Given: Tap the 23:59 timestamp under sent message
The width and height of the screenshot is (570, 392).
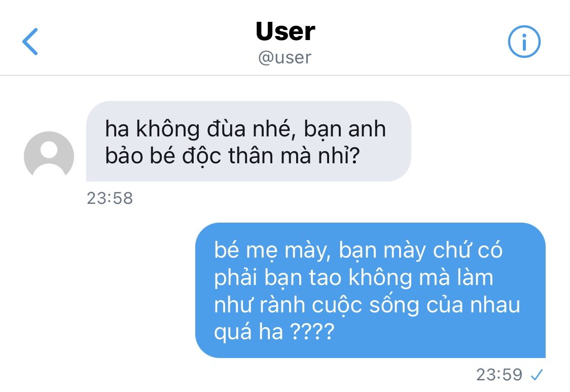Looking at the screenshot, I should (499, 375).
